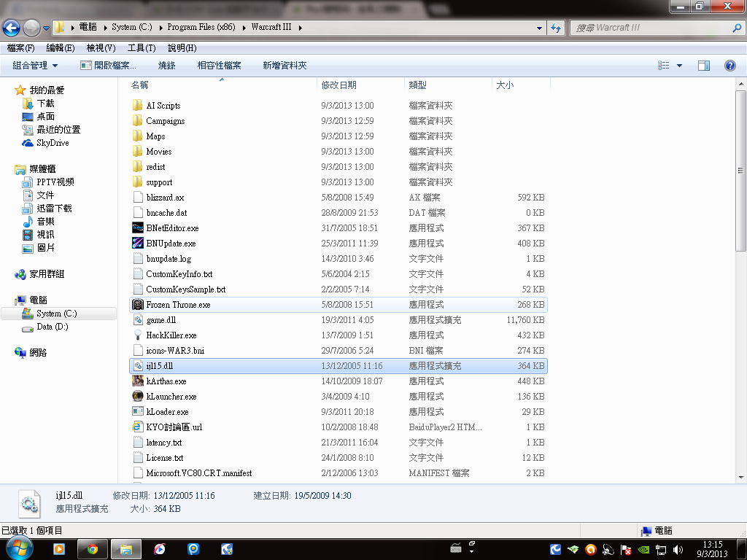Open the 檔案(F) menu

tap(21, 48)
